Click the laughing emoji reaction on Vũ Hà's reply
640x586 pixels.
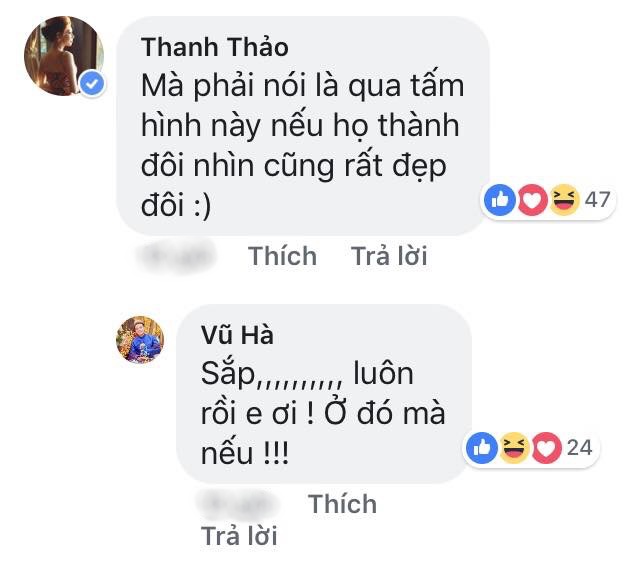point(515,449)
